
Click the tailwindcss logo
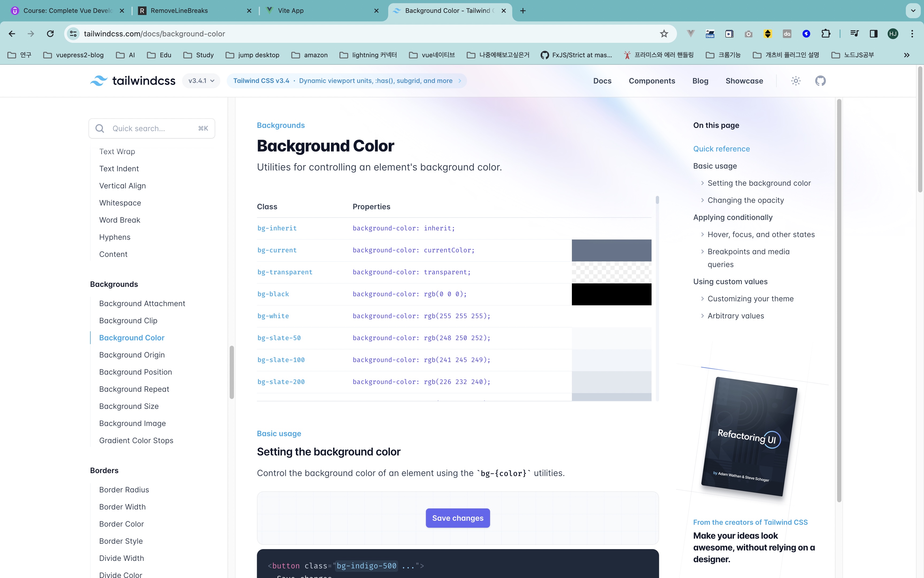[x=133, y=81]
